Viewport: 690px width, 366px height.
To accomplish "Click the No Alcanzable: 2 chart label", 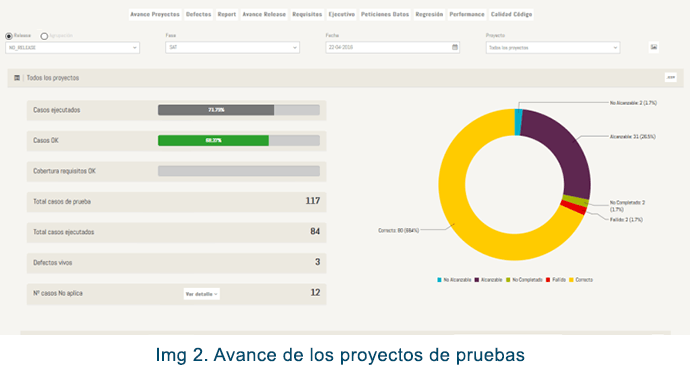I will click(x=633, y=103).
